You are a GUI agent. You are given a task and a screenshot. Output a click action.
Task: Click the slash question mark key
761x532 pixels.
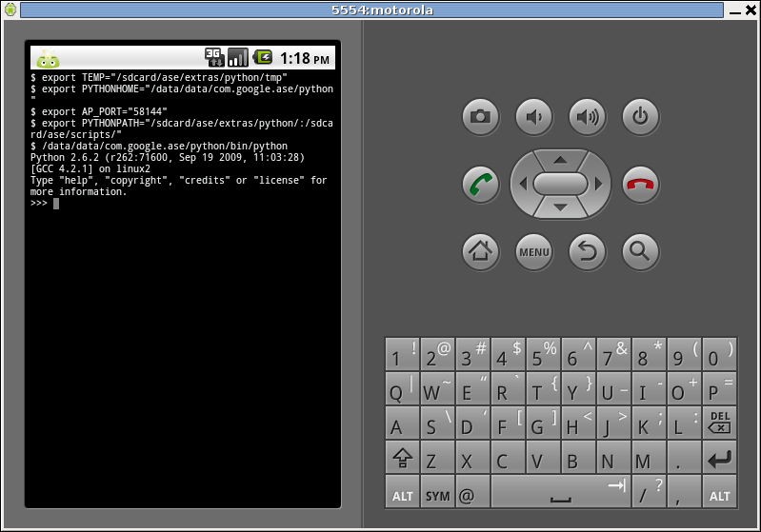[x=649, y=491]
